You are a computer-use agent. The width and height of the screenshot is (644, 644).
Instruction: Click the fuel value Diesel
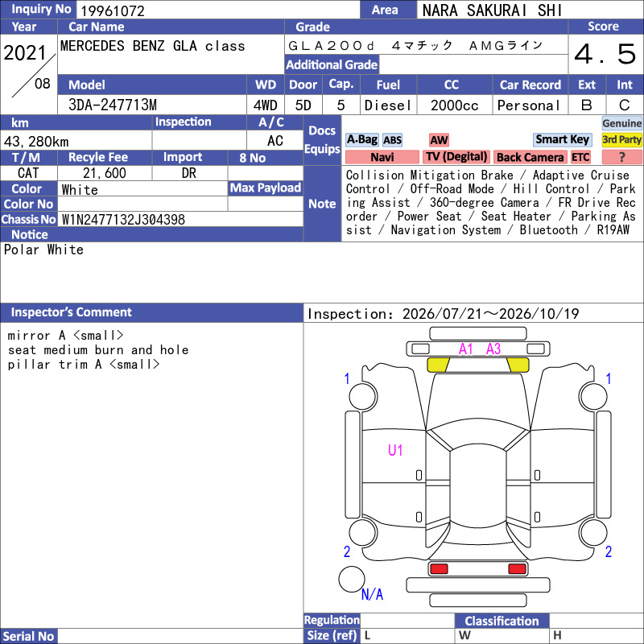tap(388, 105)
